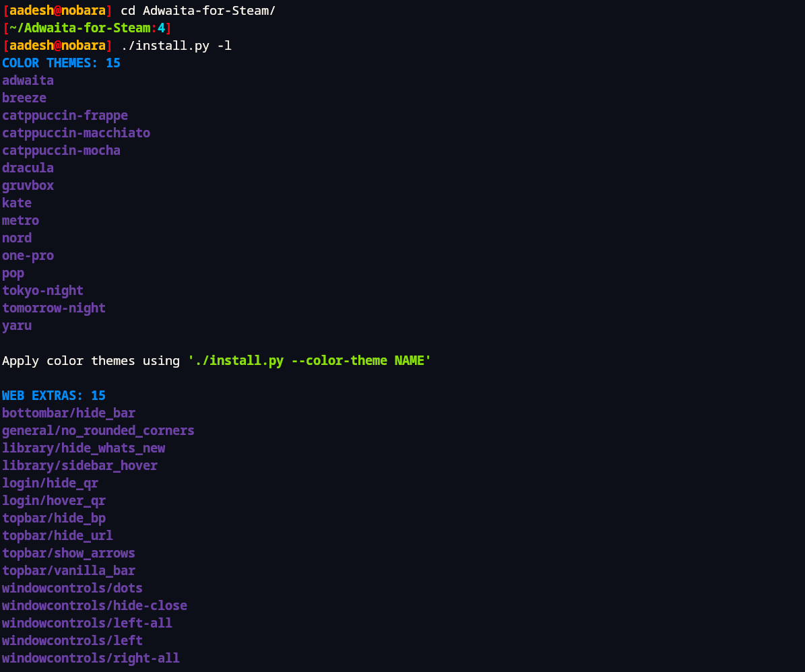Click the './install.py -l' typed command
The width and height of the screenshot is (805, 672).
tap(176, 45)
